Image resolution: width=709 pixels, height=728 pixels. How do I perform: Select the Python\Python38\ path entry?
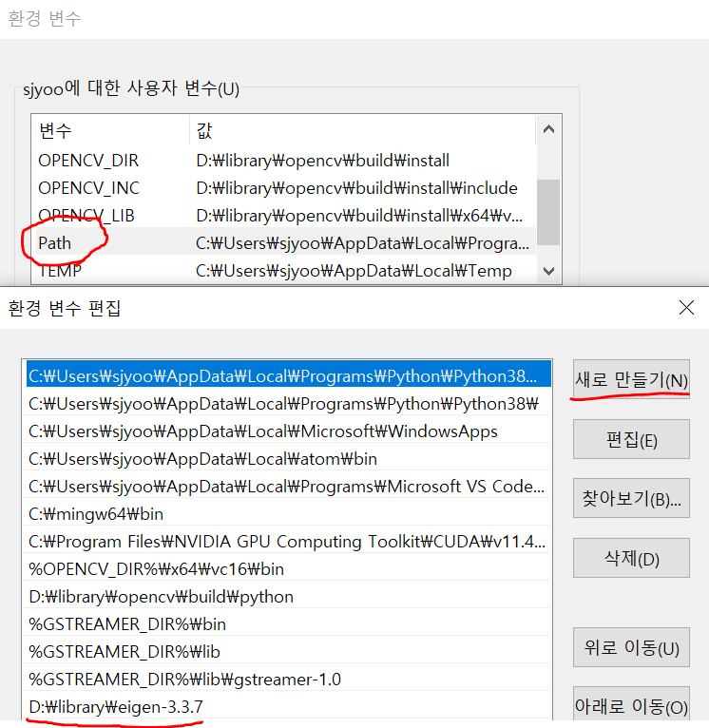pyautogui.click(x=288, y=404)
